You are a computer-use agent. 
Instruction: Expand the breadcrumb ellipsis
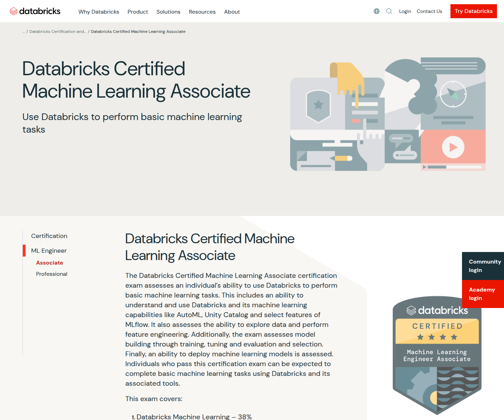pos(24,31)
